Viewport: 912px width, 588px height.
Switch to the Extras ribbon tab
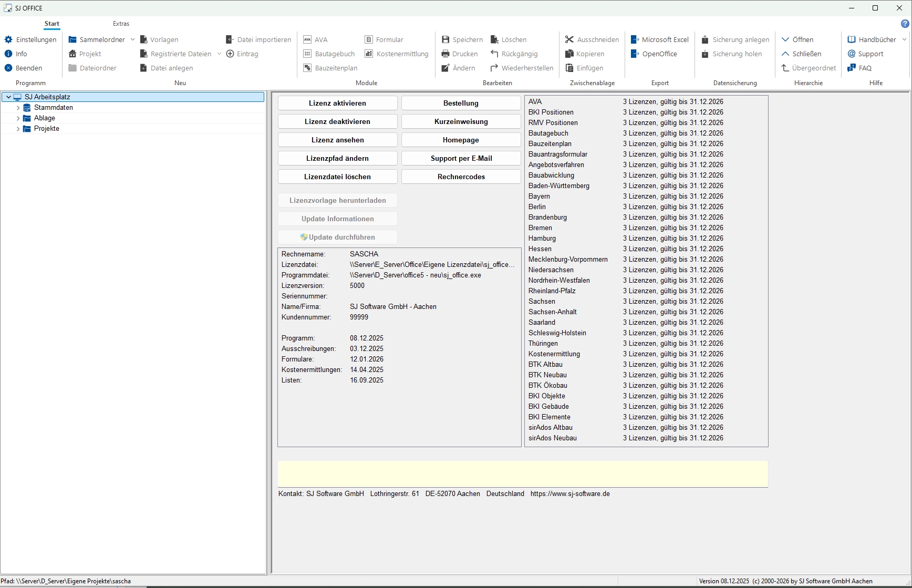121,24
